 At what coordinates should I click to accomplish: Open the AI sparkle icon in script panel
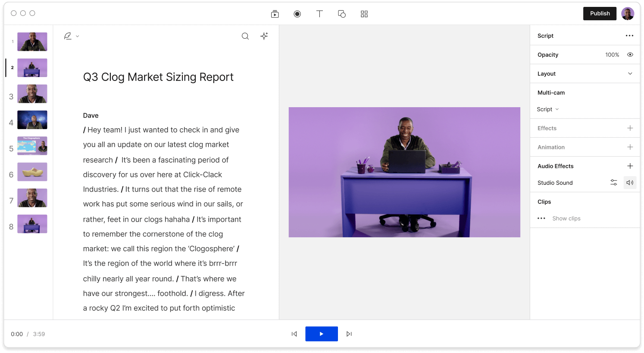tap(264, 36)
